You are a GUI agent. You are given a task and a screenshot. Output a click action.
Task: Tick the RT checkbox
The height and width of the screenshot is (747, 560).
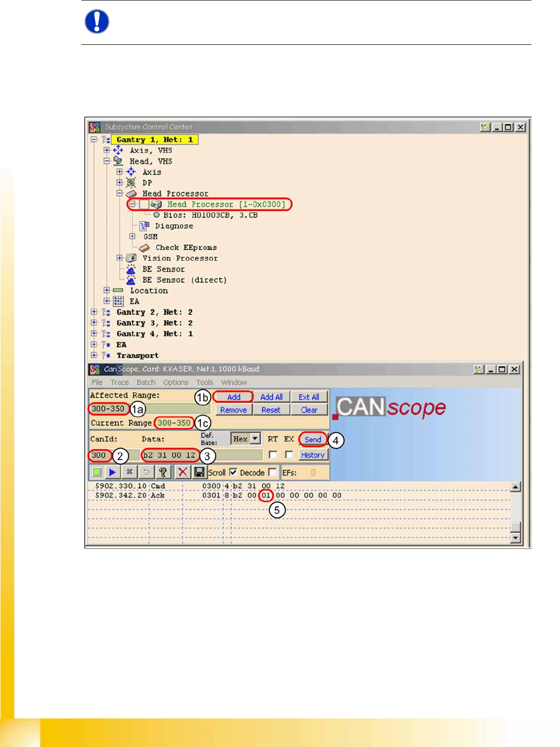coord(273,455)
